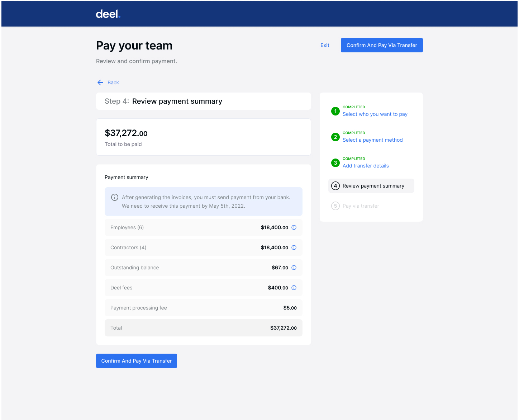Click the Total row in the payment summary

(x=204, y=327)
